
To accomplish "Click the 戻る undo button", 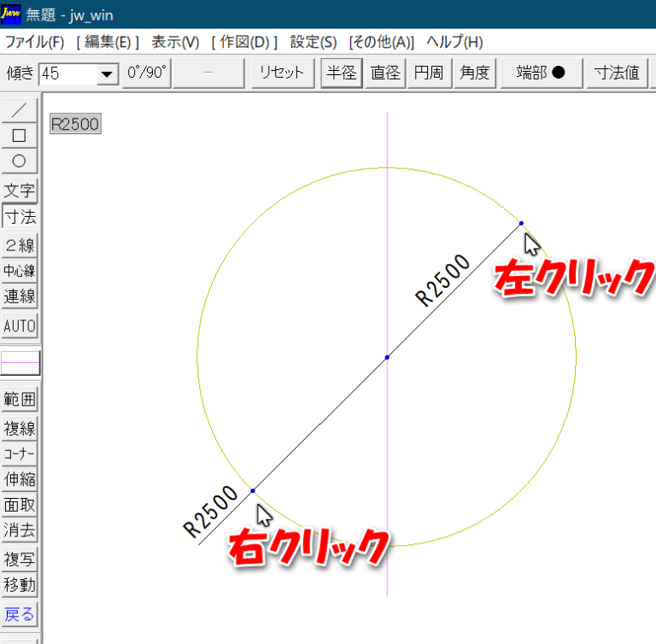I will click(20, 614).
